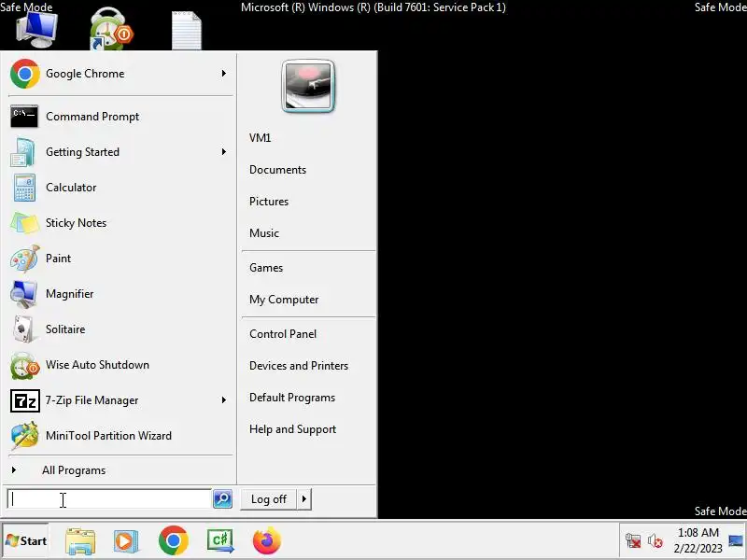Launch Paint via its palette icon
Image resolution: width=747 pixels, height=560 pixels.
[24, 259]
